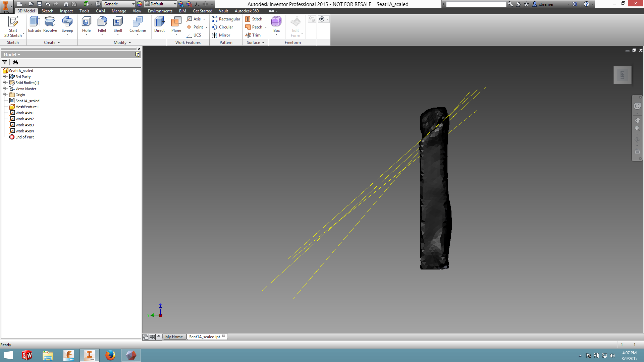Viewport: 644px width, 362px height.
Task: Click the UCS tool
Action: click(194, 35)
